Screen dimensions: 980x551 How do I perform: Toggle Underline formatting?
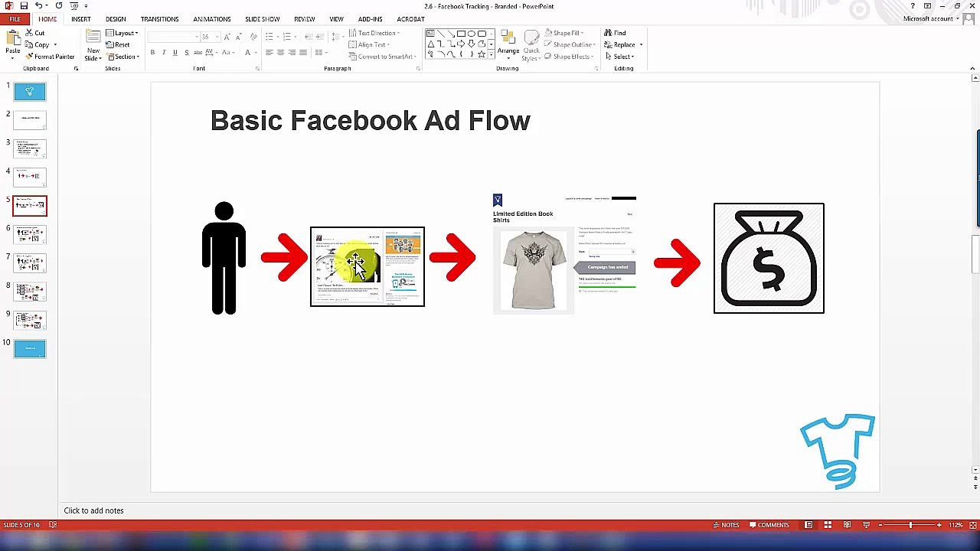tap(175, 53)
